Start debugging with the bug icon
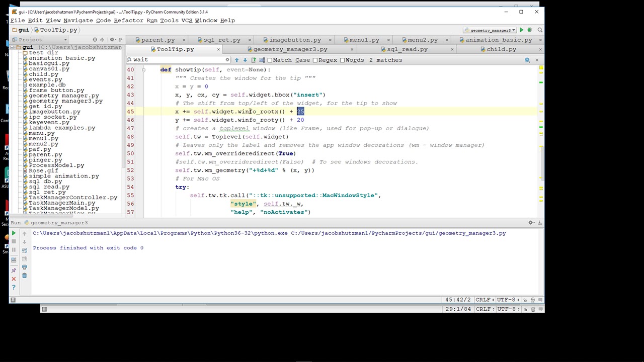The image size is (644, 362). (530, 30)
